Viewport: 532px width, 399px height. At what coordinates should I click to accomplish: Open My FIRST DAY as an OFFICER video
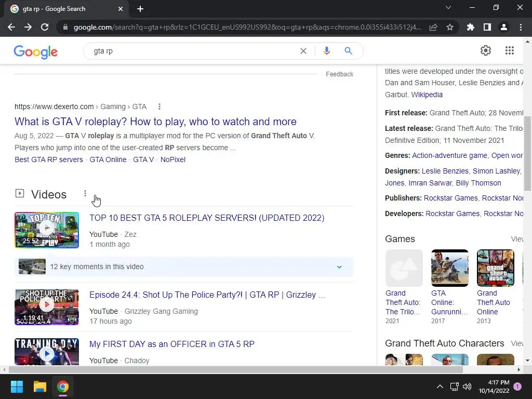pos(171,344)
